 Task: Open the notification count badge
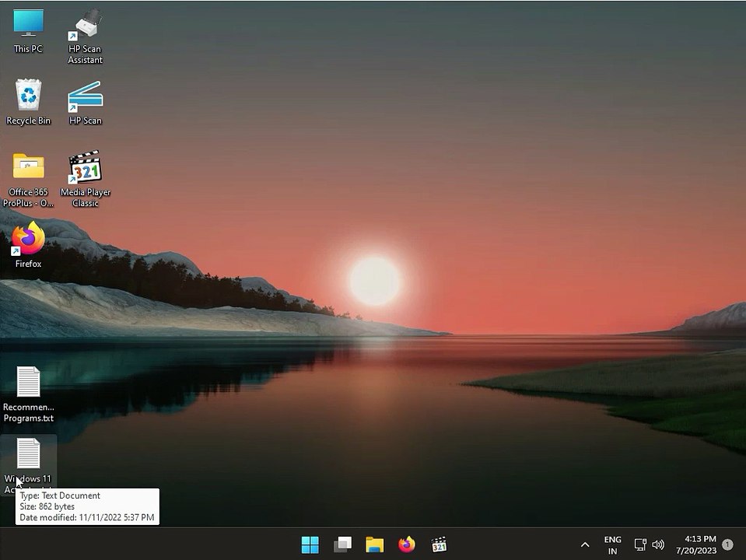[x=727, y=544]
